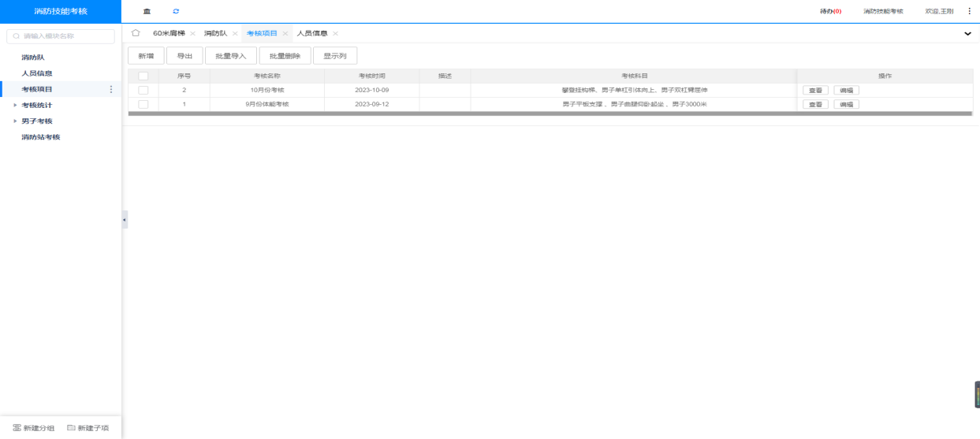Expand the 考核统计 tree node

(15, 105)
